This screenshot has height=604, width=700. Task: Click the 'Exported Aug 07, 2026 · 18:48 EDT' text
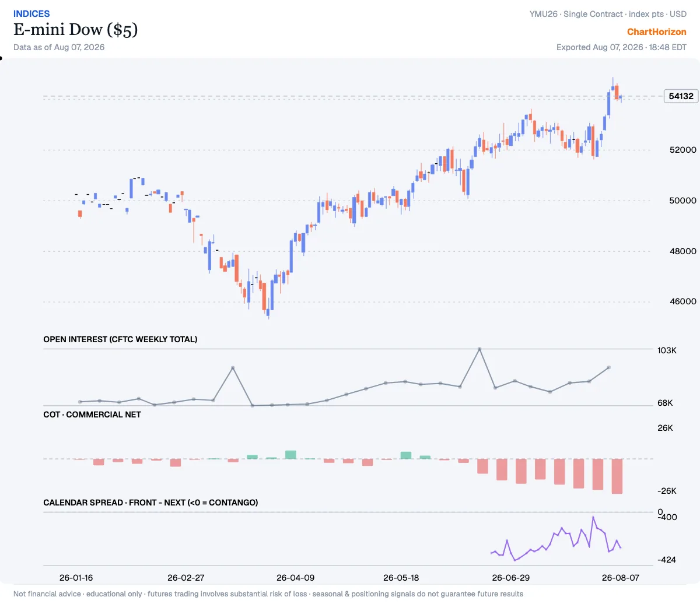click(621, 47)
